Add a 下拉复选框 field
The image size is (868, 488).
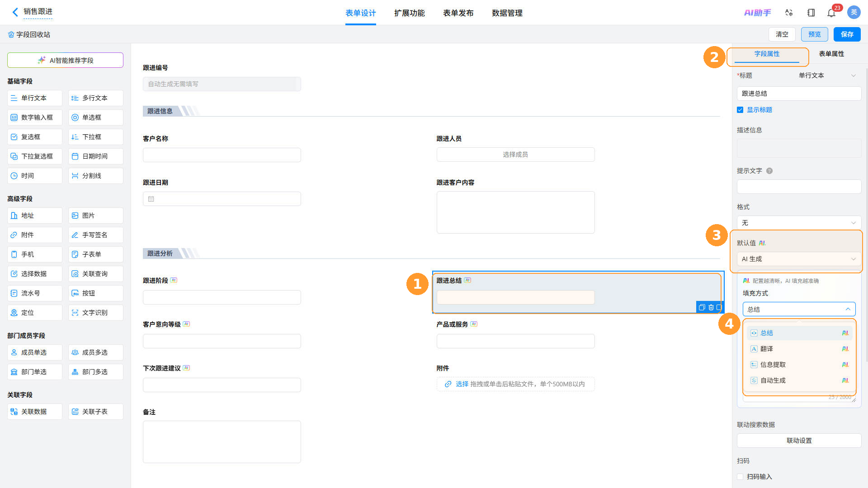[x=35, y=156]
